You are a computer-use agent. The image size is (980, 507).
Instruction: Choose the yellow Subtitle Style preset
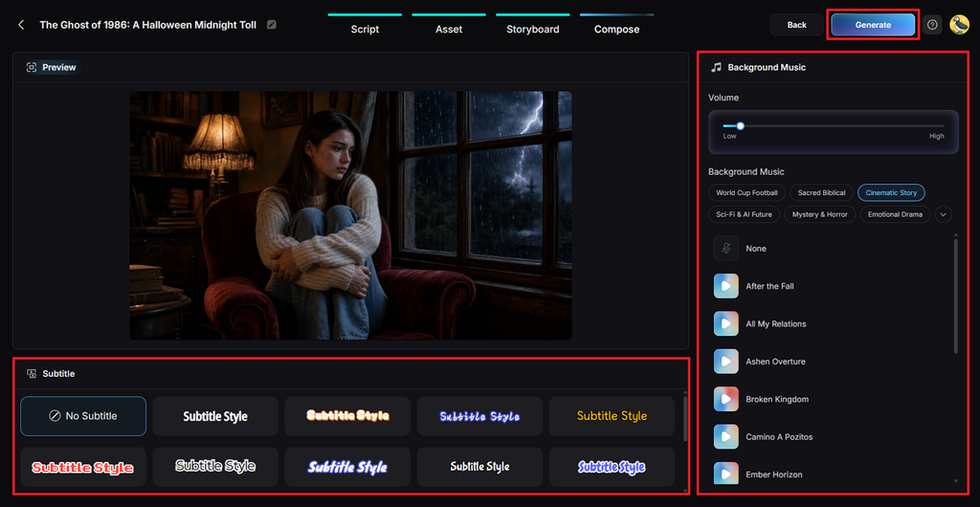(x=612, y=416)
